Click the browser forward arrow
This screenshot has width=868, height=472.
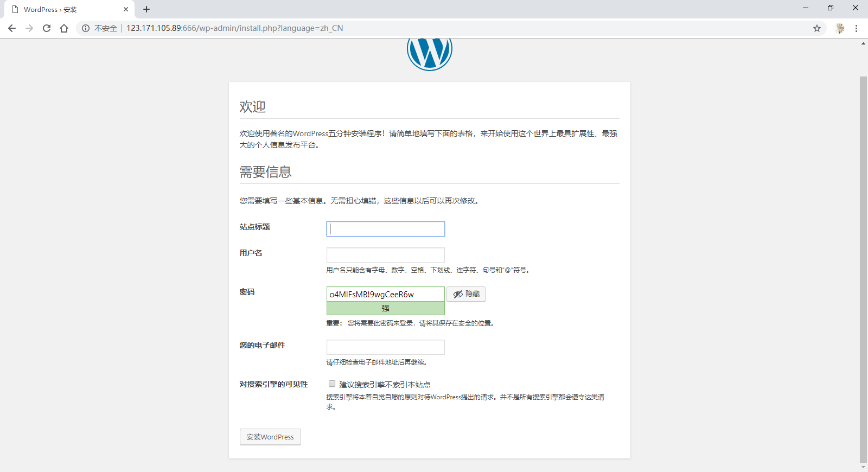(29, 28)
